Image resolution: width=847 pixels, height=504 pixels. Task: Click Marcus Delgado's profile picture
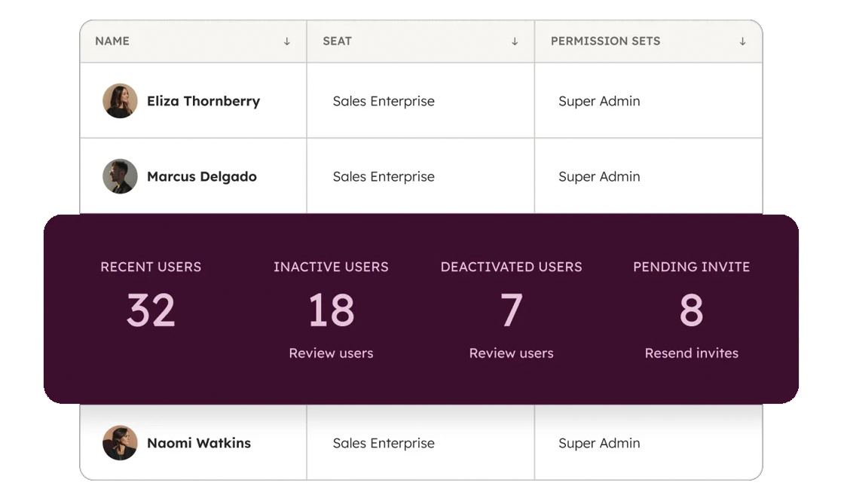(x=120, y=176)
